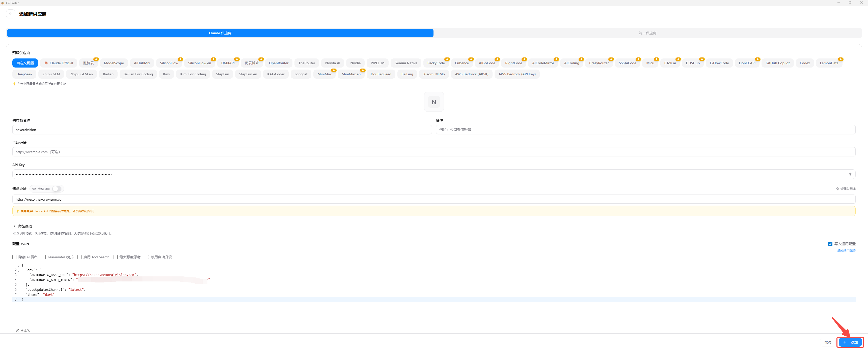Select the OpenRouter preset
Viewport: 868px width, 351px height.
[279, 63]
